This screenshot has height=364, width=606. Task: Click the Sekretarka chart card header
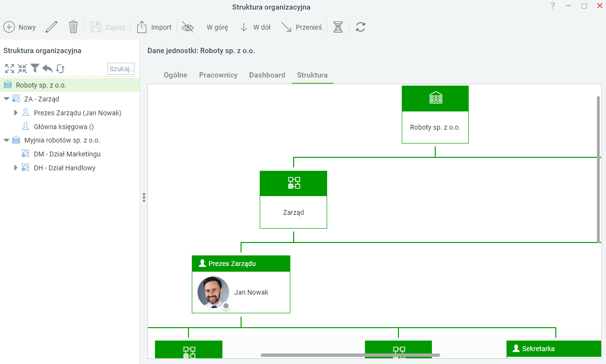tap(553, 349)
